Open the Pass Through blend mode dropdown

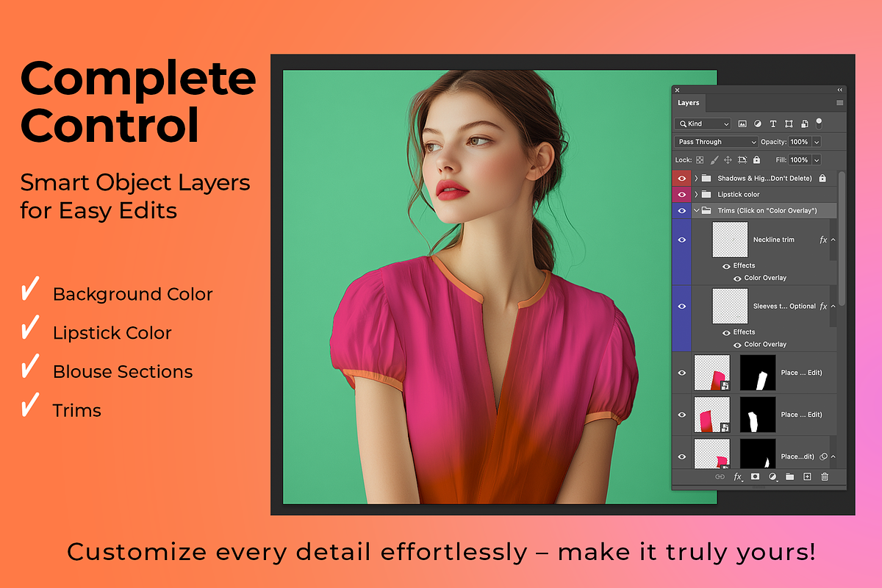coord(716,142)
